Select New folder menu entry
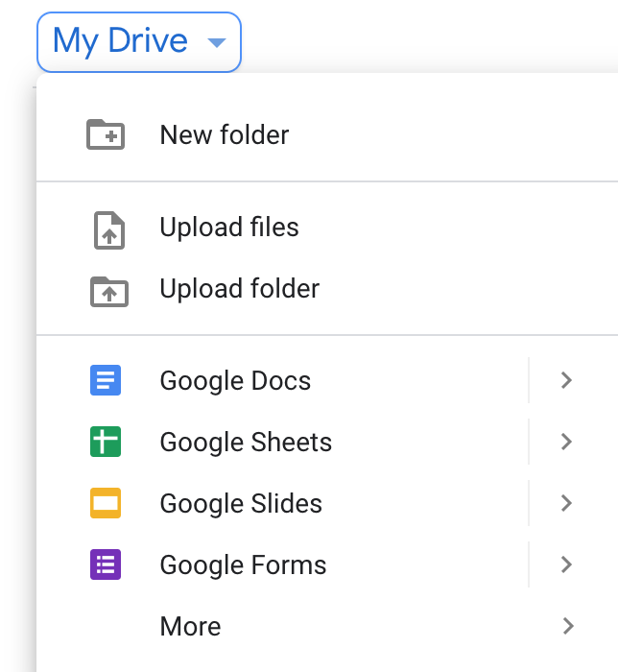The image size is (618, 672). (x=225, y=135)
